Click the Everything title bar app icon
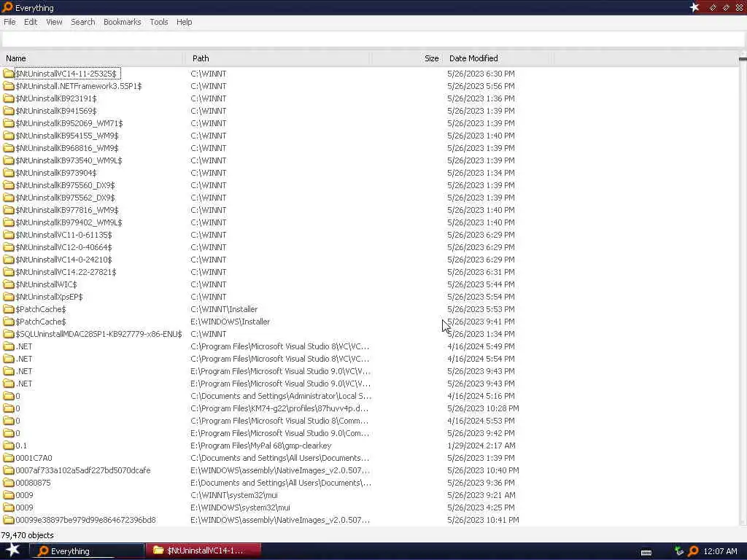The width and height of the screenshot is (747, 560). pyautogui.click(x=7, y=7)
